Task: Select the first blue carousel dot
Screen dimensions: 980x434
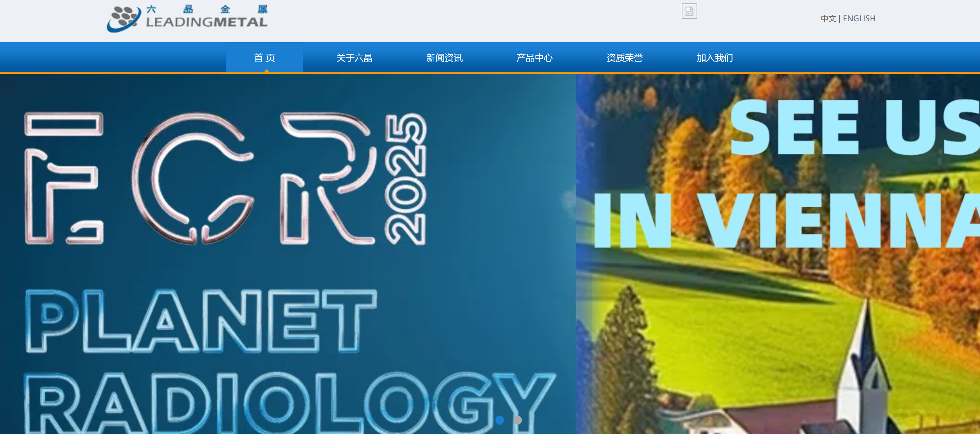Action: pos(500,420)
